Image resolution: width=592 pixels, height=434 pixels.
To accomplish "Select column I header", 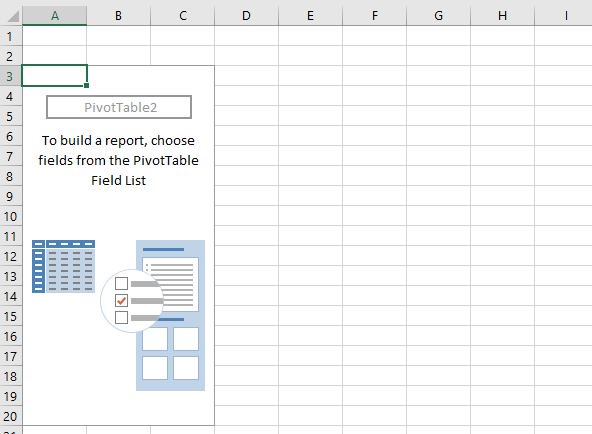I will [563, 16].
